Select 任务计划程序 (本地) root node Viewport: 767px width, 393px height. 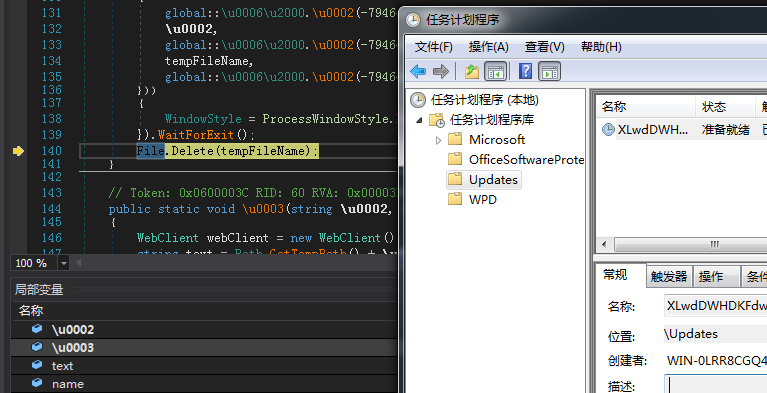(x=484, y=100)
